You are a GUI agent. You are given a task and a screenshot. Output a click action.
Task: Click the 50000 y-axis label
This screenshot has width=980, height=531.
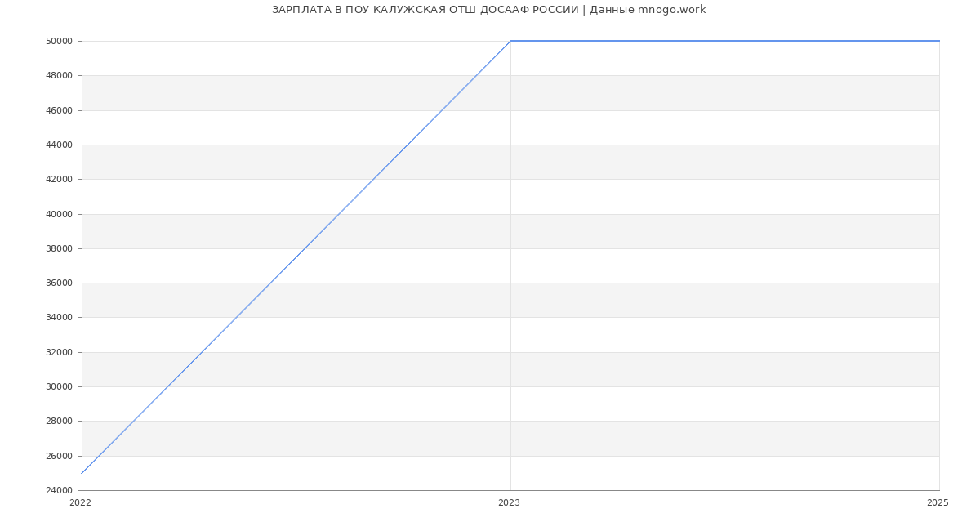(59, 41)
